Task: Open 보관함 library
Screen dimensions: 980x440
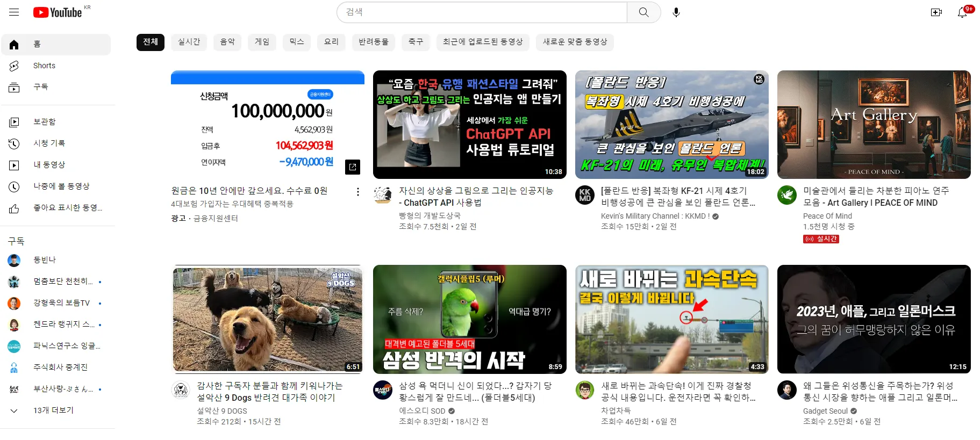Action: coord(56,122)
